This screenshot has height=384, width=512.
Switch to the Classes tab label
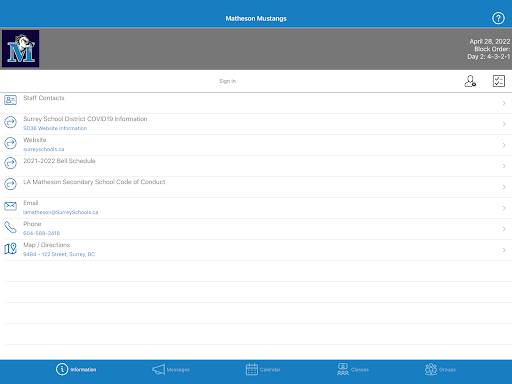tap(360, 370)
